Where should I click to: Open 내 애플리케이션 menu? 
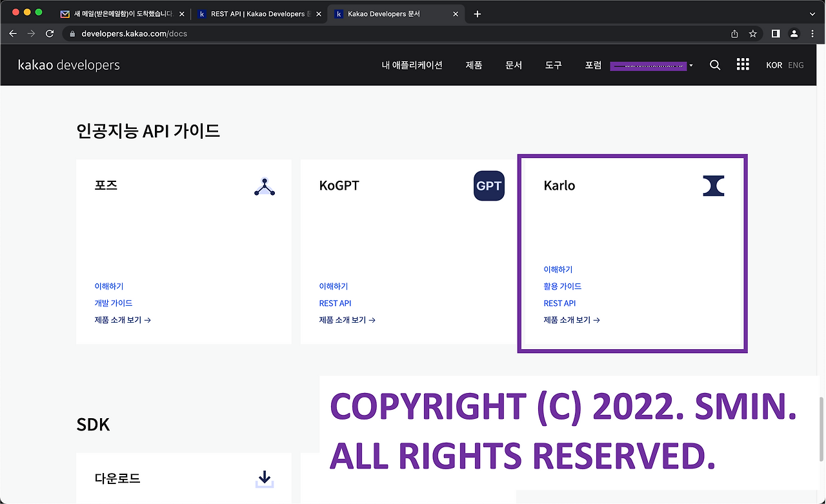pyautogui.click(x=412, y=65)
